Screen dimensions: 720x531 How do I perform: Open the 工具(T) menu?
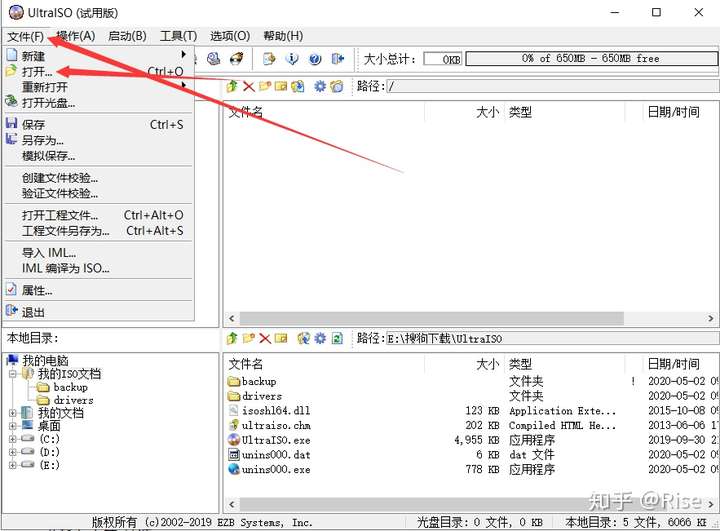[x=178, y=36]
